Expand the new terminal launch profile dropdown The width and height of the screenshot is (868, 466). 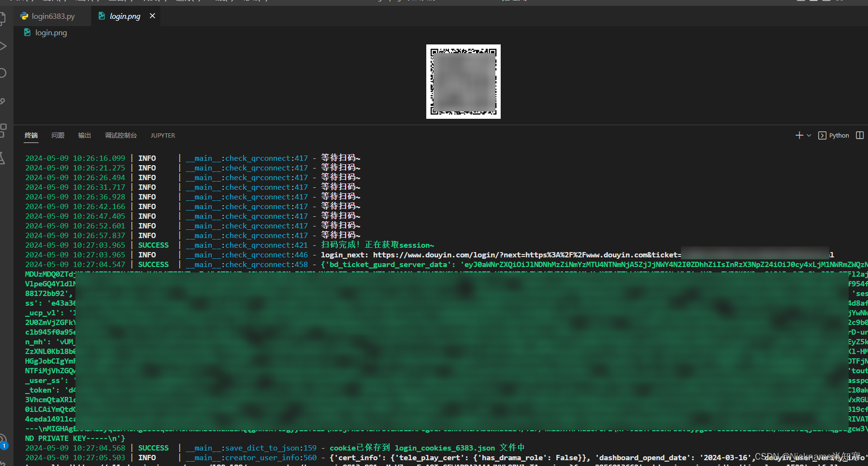coord(809,136)
